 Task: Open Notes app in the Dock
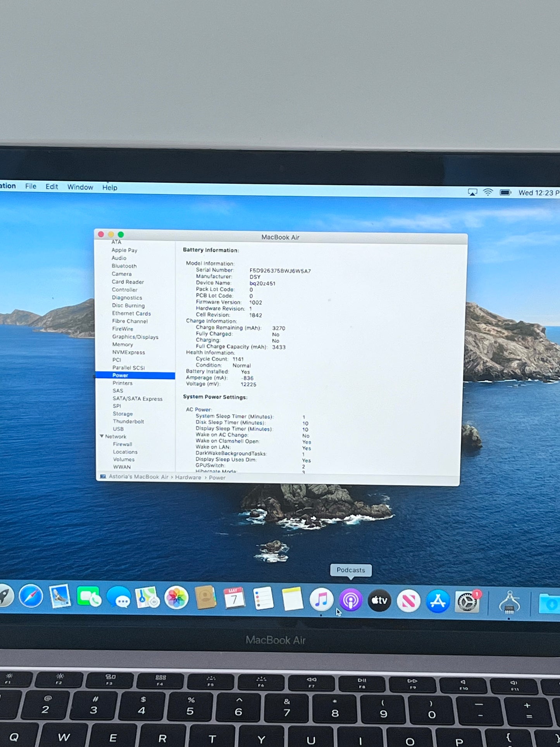292,599
